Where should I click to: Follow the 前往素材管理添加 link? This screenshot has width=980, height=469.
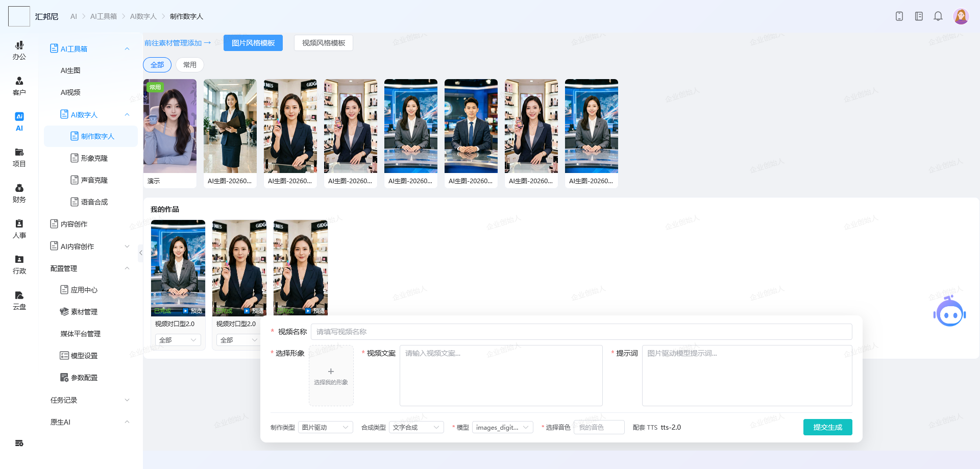pos(178,43)
